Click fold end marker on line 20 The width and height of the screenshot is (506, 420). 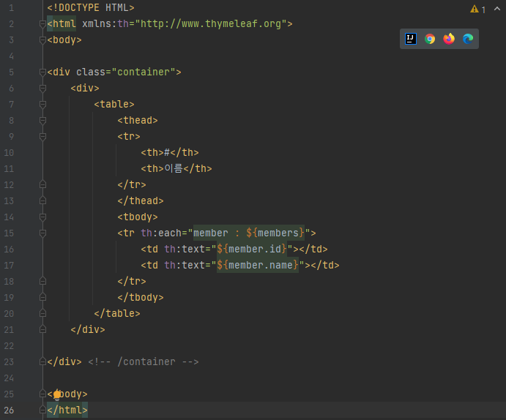coord(42,313)
